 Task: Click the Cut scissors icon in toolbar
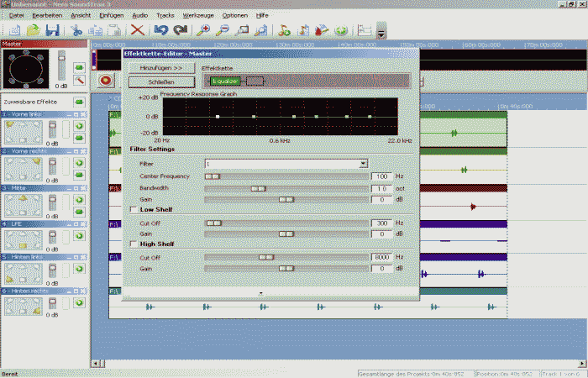tap(76, 31)
